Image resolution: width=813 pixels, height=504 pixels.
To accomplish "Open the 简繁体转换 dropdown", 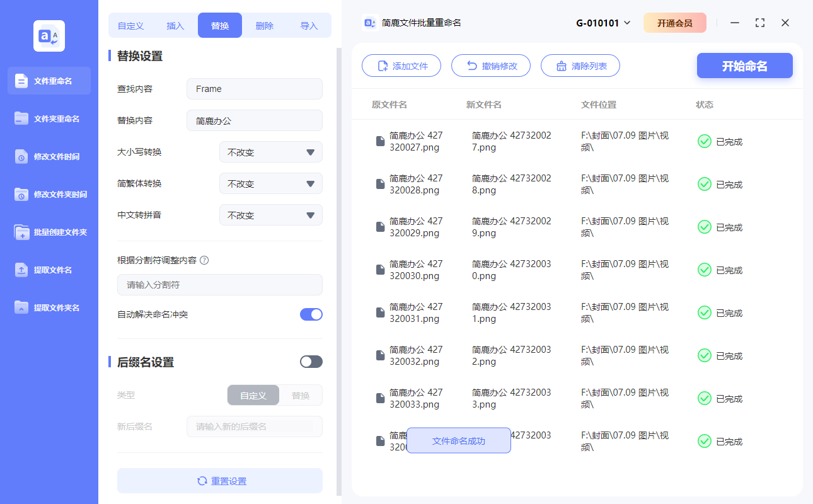I will tap(271, 183).
